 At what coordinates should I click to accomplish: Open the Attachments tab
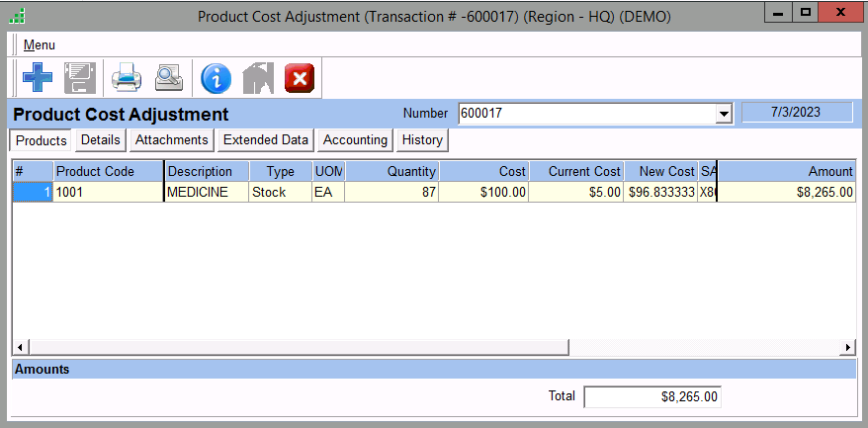click(x=171, y=140)
